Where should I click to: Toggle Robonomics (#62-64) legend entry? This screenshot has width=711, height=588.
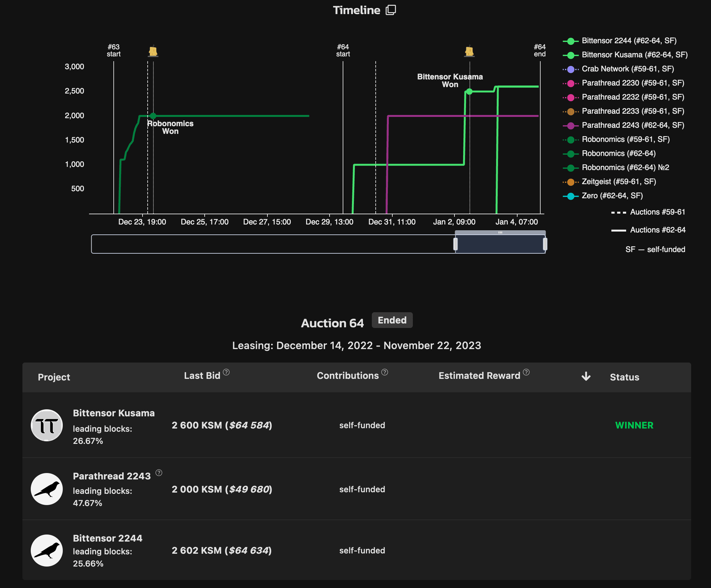point(609,154)
